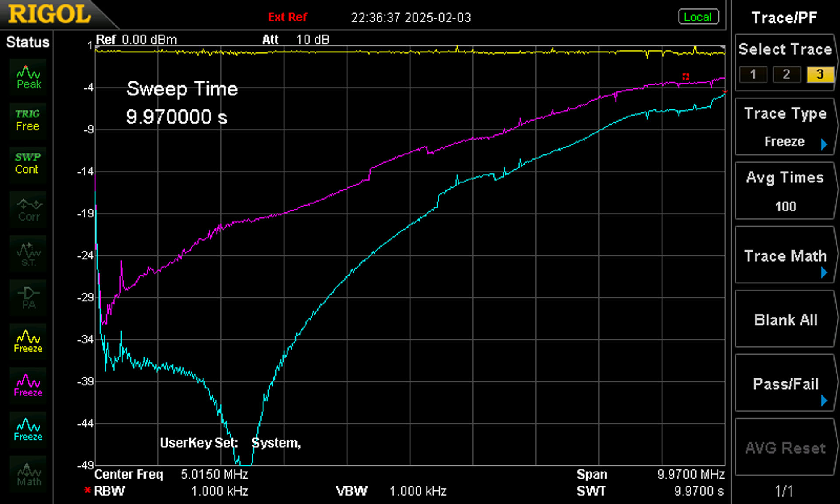Click the yellow trace Freeze icon
The width and height of the screenshot is (840, 504).
click(x=28, y=341)
